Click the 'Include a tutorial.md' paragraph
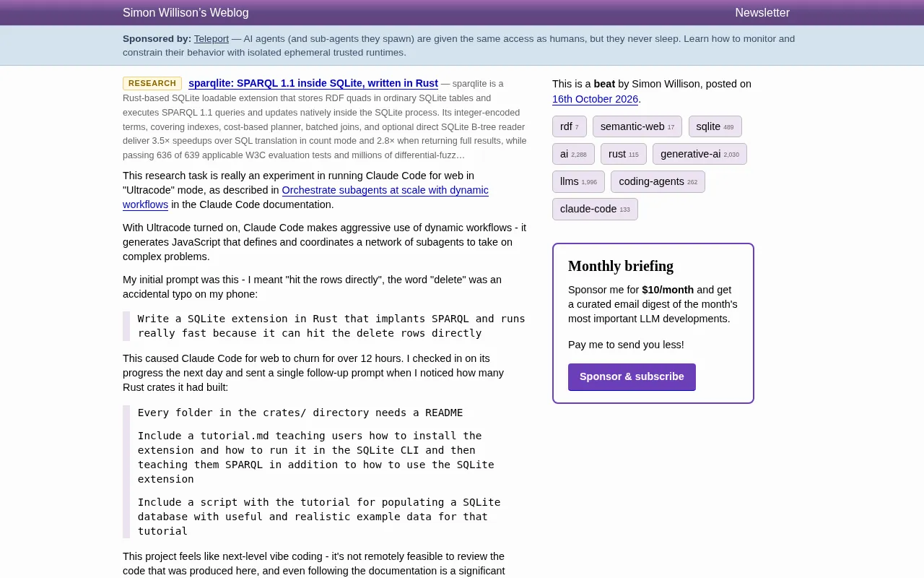924x578 pixels. click(316, 457)
